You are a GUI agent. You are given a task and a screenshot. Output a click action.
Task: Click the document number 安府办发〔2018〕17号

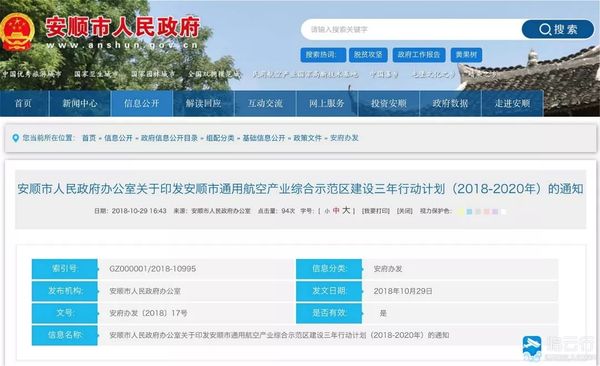click(148, 313)
